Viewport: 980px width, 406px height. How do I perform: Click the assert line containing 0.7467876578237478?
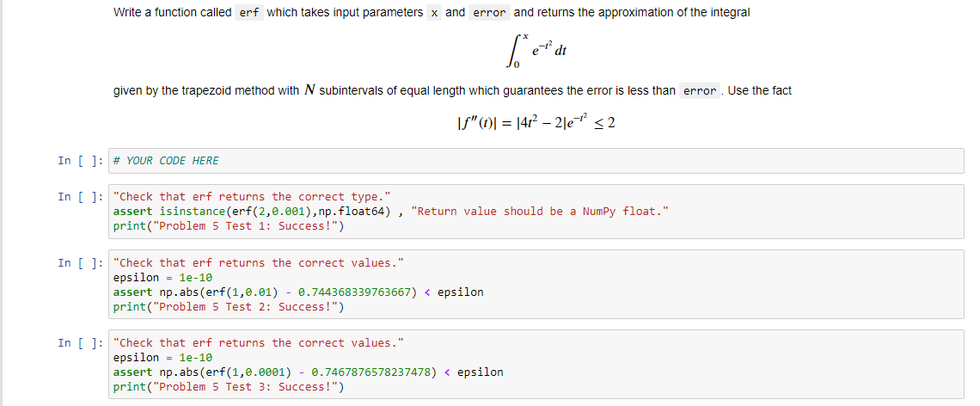308,372
